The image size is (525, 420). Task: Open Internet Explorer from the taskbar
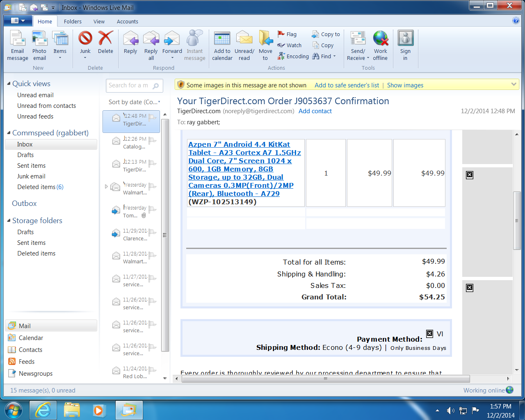point(43,410)
